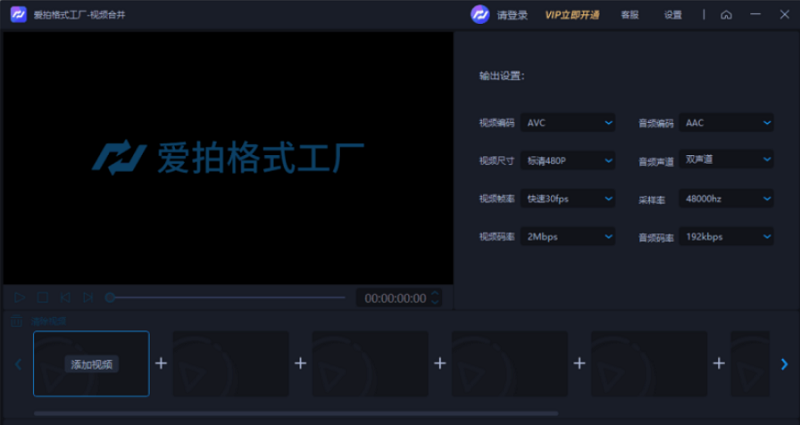Click VIP立即开通 to upgrade

[572, 15]
